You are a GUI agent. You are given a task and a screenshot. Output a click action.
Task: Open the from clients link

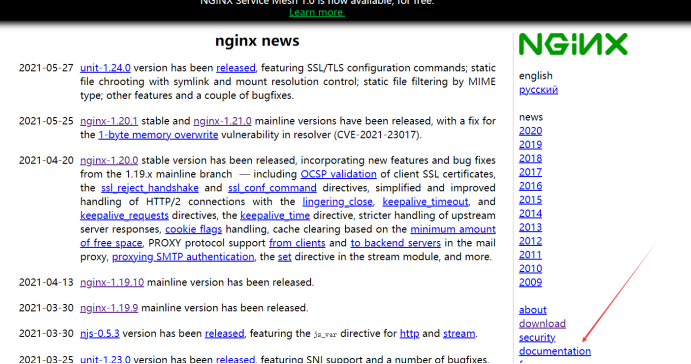pyautogui.click(x=297, y=243)
